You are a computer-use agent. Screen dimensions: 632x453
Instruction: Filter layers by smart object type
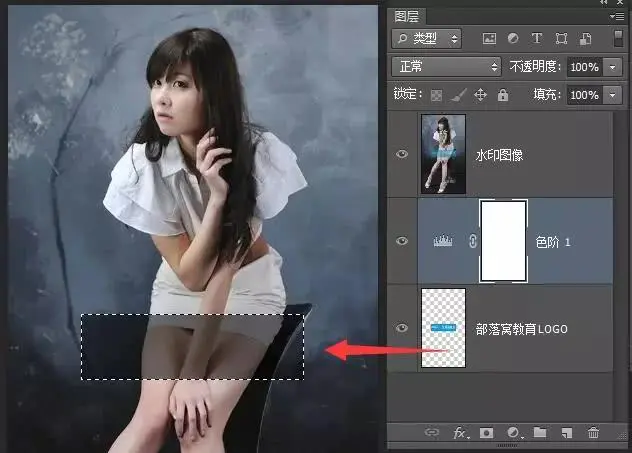point(585,39)
